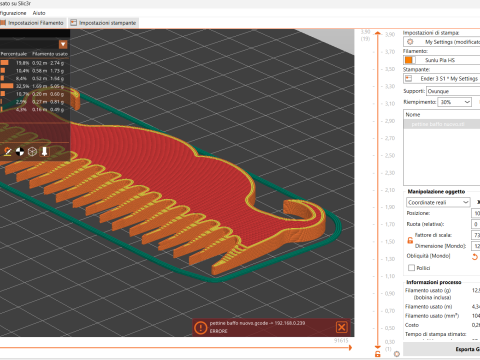Open the legend view-type dropdown arrow
The image size is (480, 360).
click(63, 44)
